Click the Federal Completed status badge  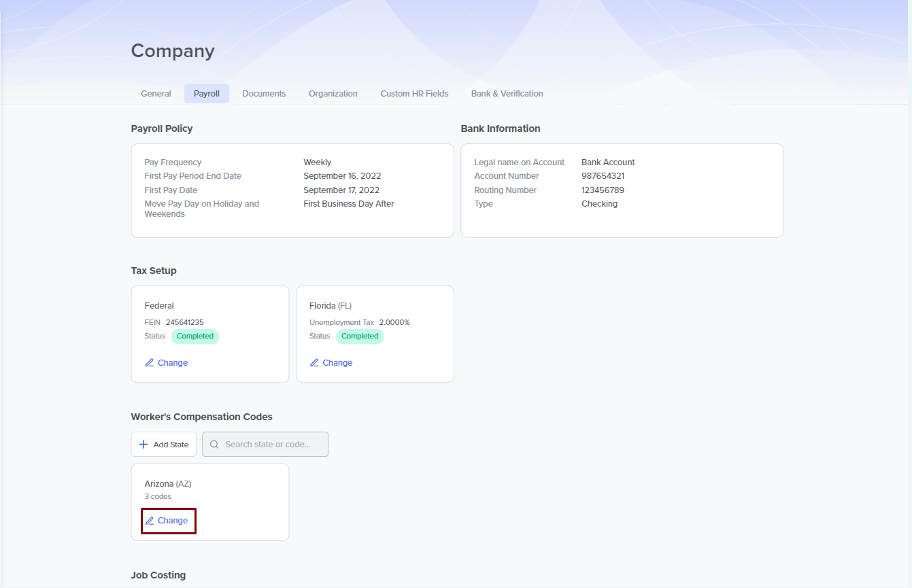[x=195, y=336]
